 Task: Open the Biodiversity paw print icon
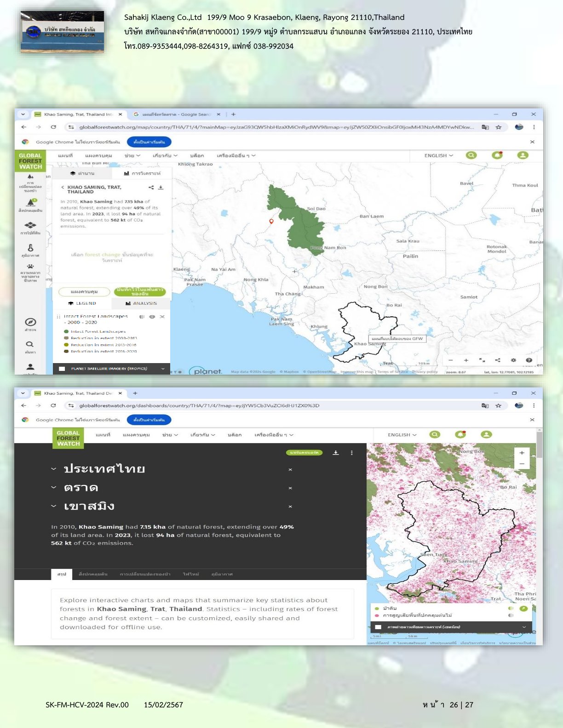[x=30, y=267]
